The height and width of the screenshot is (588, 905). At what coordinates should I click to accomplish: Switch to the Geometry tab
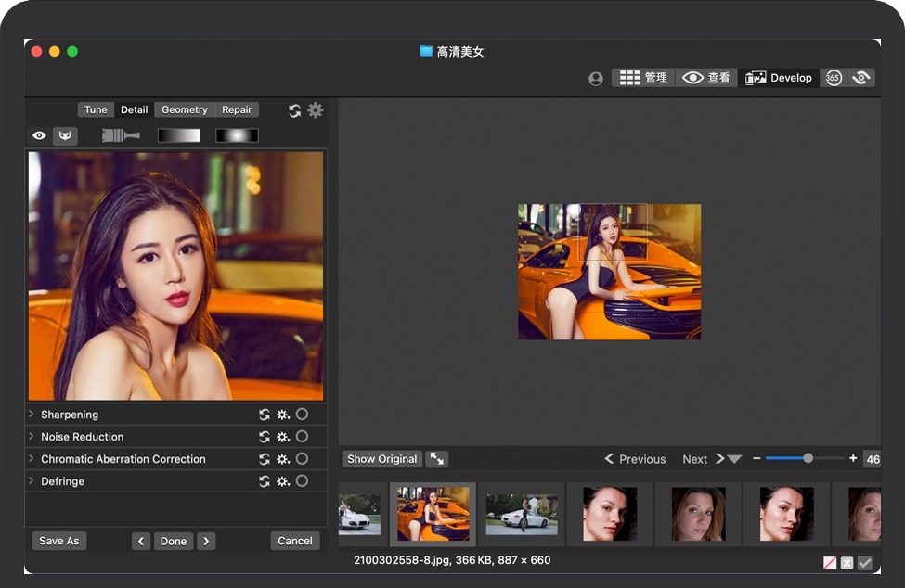184,109
